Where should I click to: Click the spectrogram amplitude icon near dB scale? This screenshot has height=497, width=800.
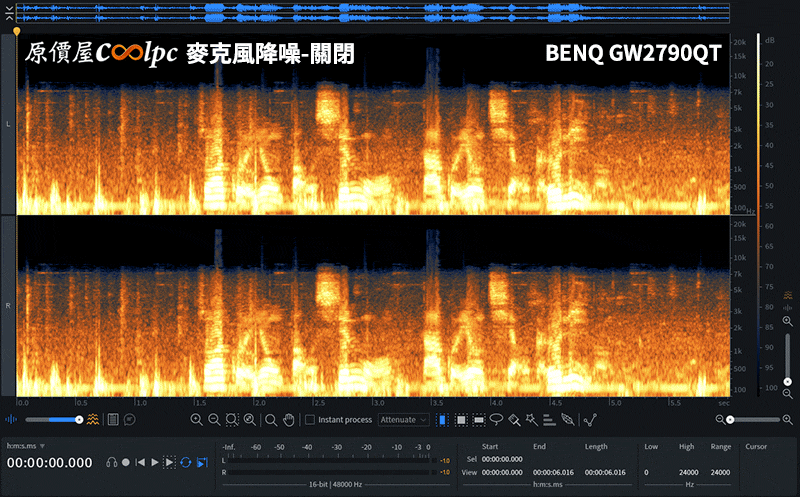point(788,295)
